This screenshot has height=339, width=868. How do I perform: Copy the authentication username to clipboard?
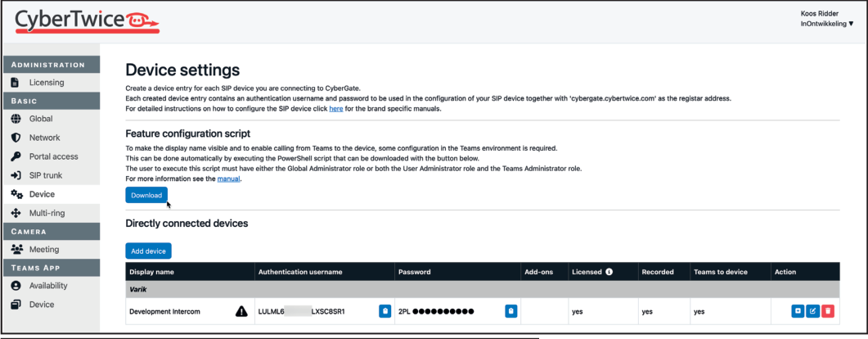tap(385, 311)
